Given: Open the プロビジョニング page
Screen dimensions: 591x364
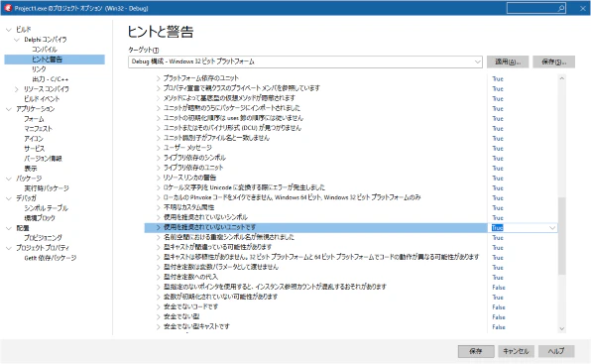Looking at the screenshot, I should (x=43, y=238).
